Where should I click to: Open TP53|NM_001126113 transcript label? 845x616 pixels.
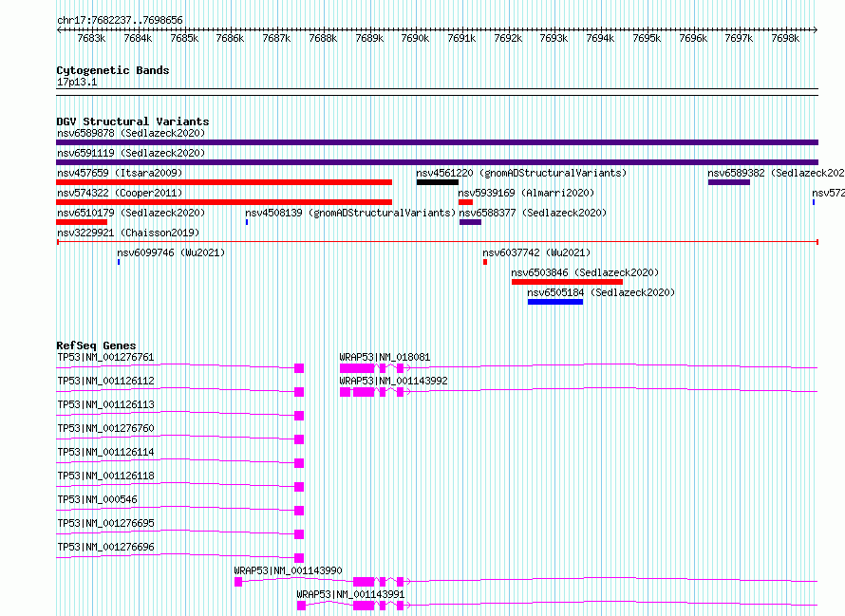pos(105,404)
